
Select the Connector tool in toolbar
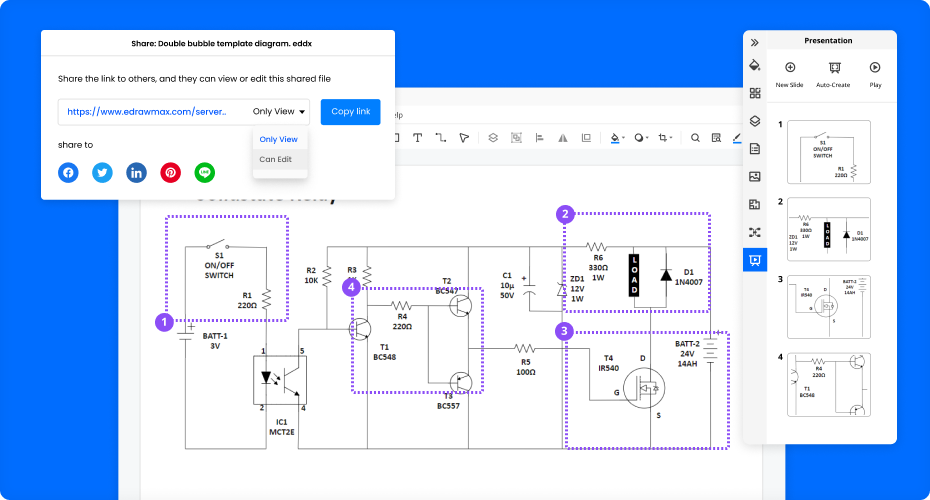(x=441, y=138)
